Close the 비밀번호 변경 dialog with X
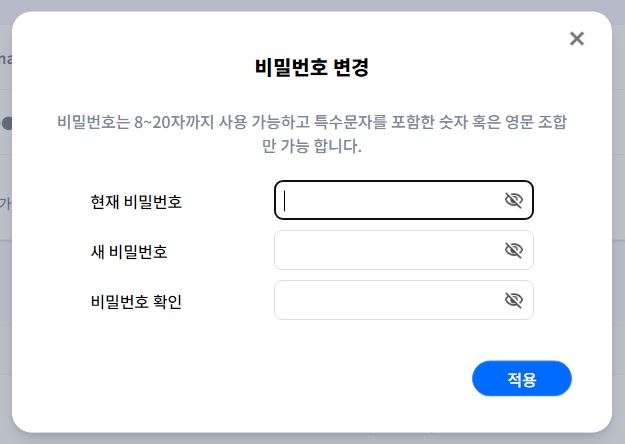Screen dimensions: 625x444 click(x=576, y=39)
